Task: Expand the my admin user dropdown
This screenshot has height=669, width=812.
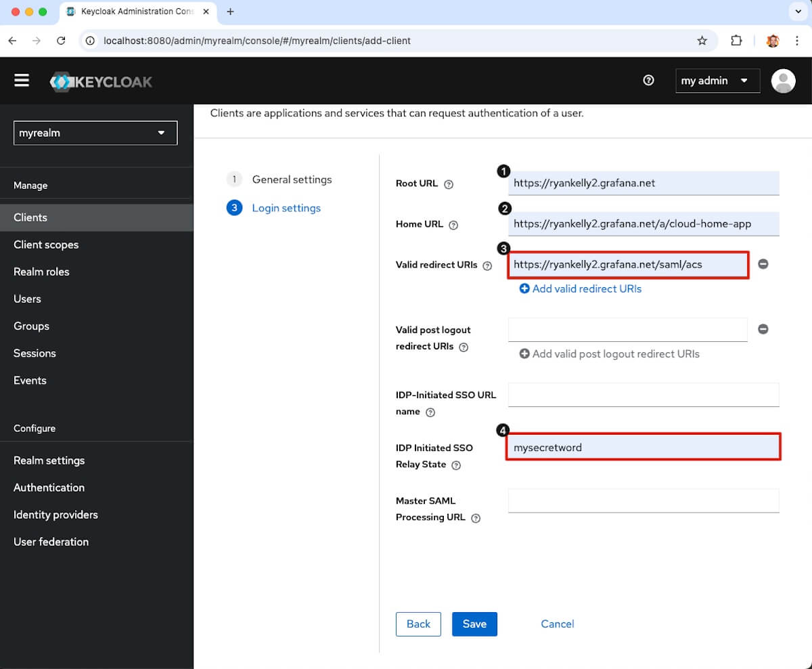Action: point(717,81)
